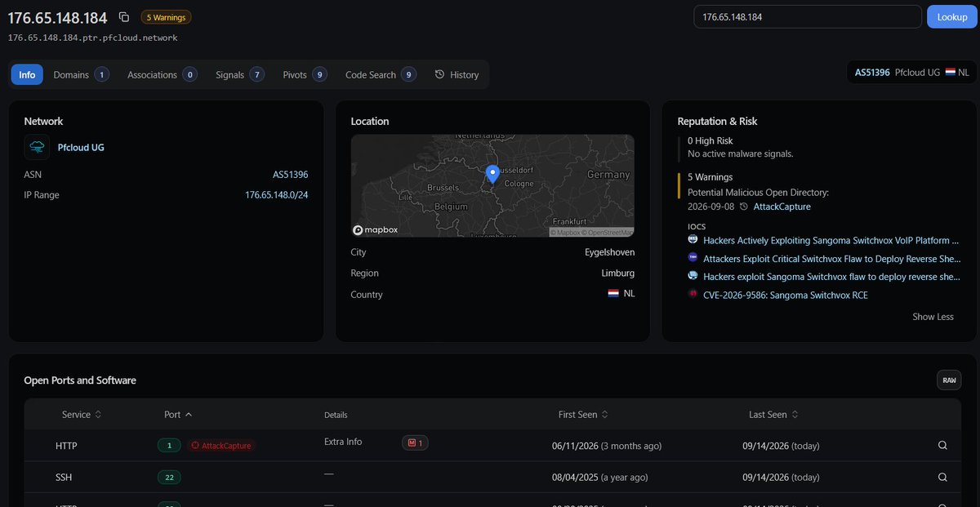Click source icon of CVE-2026-9586 entry
Screen dimensions: 980x507
coord(693,295)
